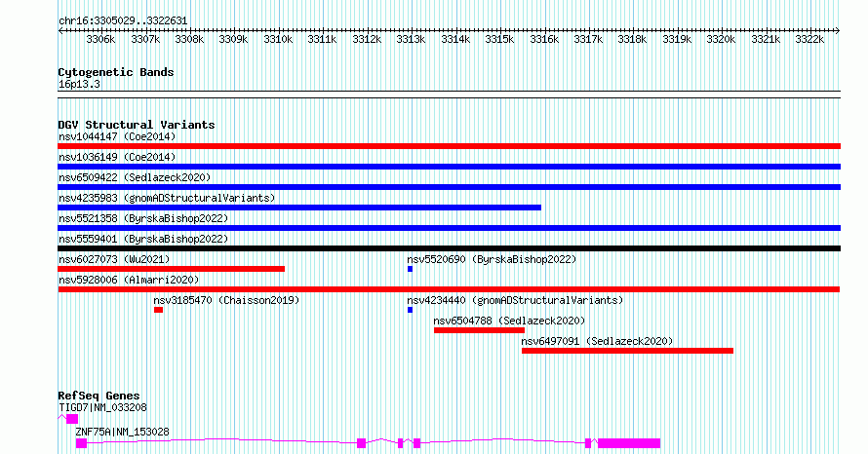Click the ZNF75A exon near 3317k
This screenshot has width=868, height=454.
click(588, 443)
